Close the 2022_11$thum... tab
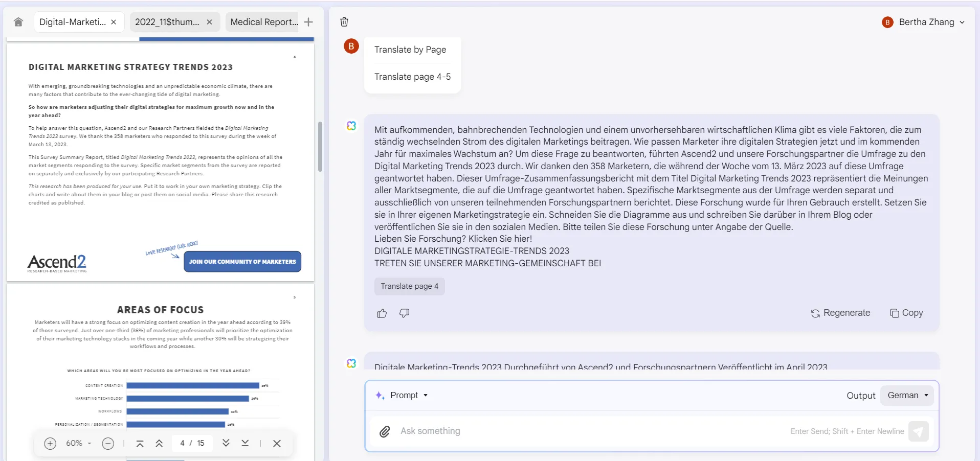The height and width of the screenshot is (461, 980). 209,22
